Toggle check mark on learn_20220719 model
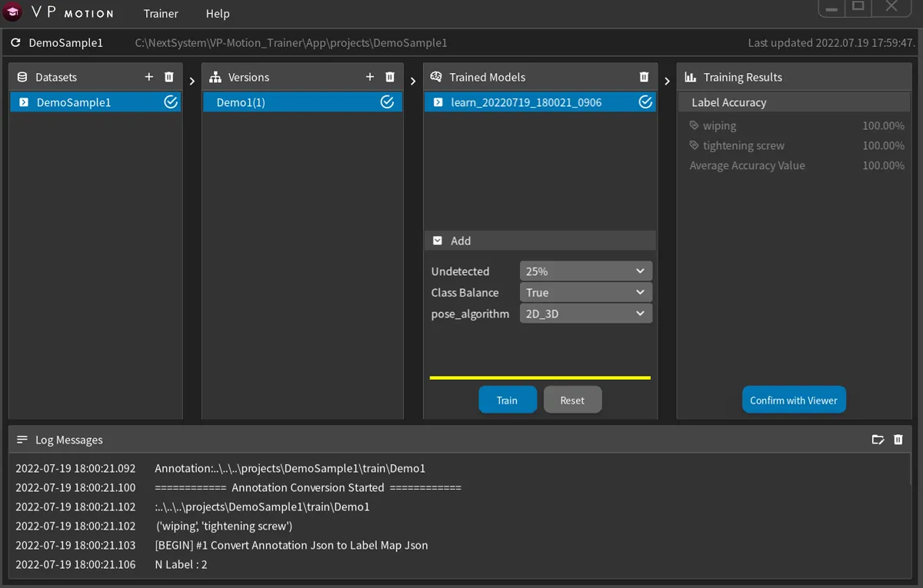This screenshot has height=588, width=923. pos(646,102)
